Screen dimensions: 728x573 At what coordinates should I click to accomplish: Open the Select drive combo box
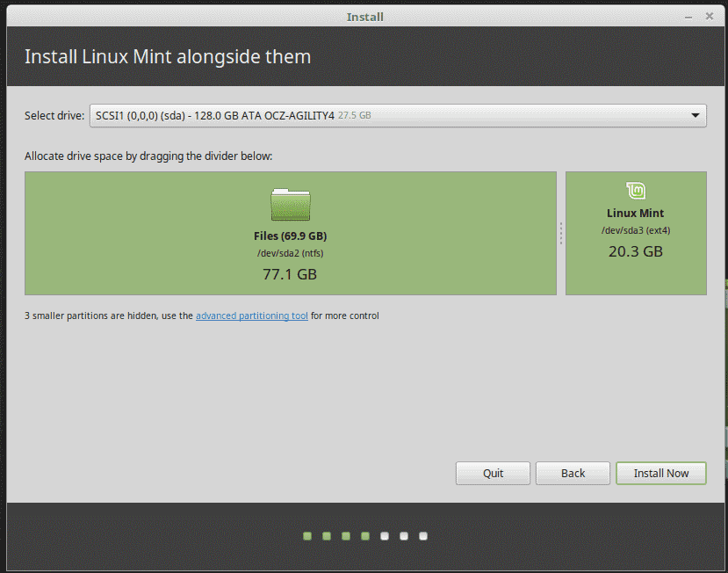tap(395, 115)
